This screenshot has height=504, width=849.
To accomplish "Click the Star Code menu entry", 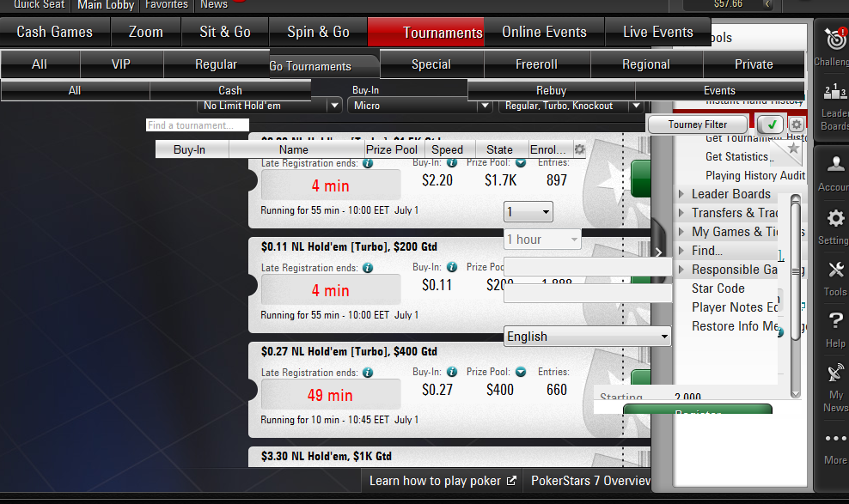I will 718,288.
